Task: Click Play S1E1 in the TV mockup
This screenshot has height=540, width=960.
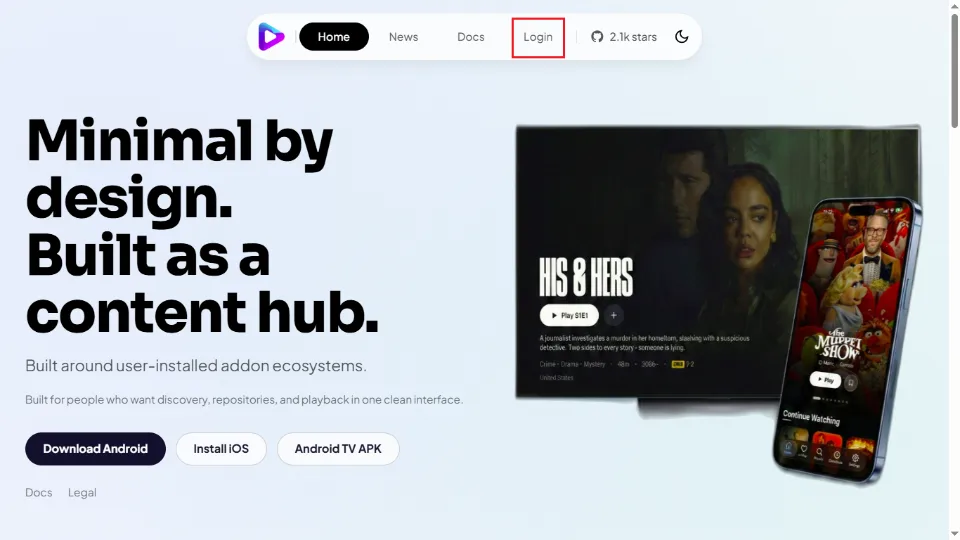Action: coord(569,315)
